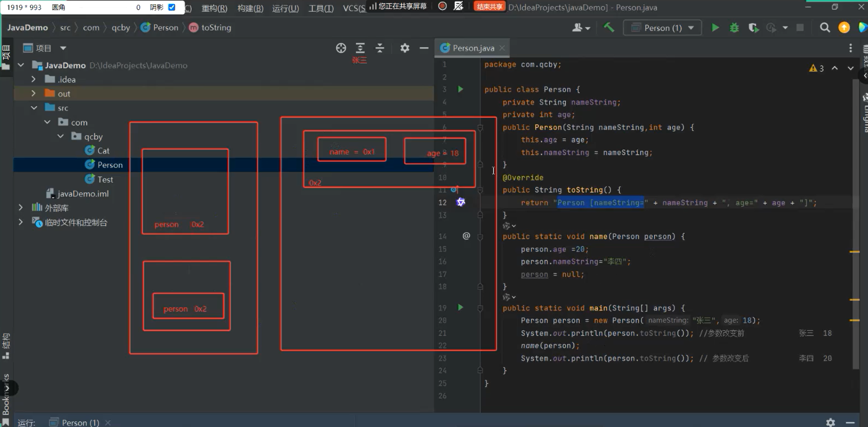Fold the toString method at line 11
868x427 pixels.
tap(480, 190)
